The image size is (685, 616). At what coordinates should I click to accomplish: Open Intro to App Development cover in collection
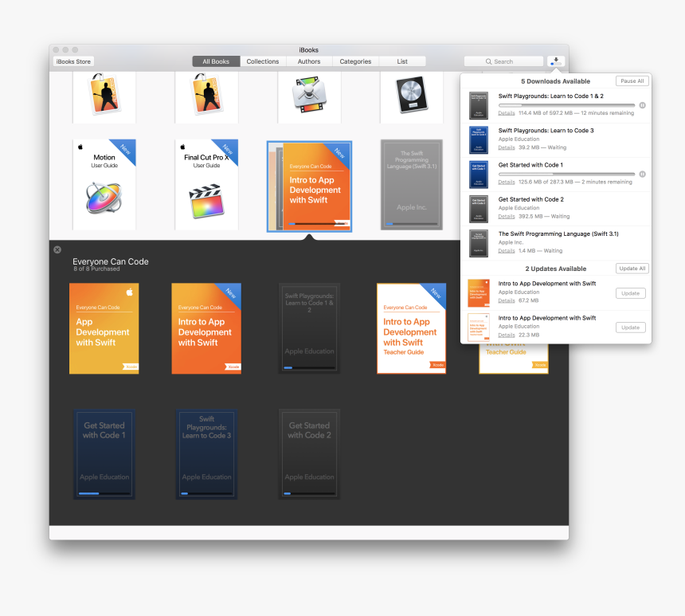point(206,328)
